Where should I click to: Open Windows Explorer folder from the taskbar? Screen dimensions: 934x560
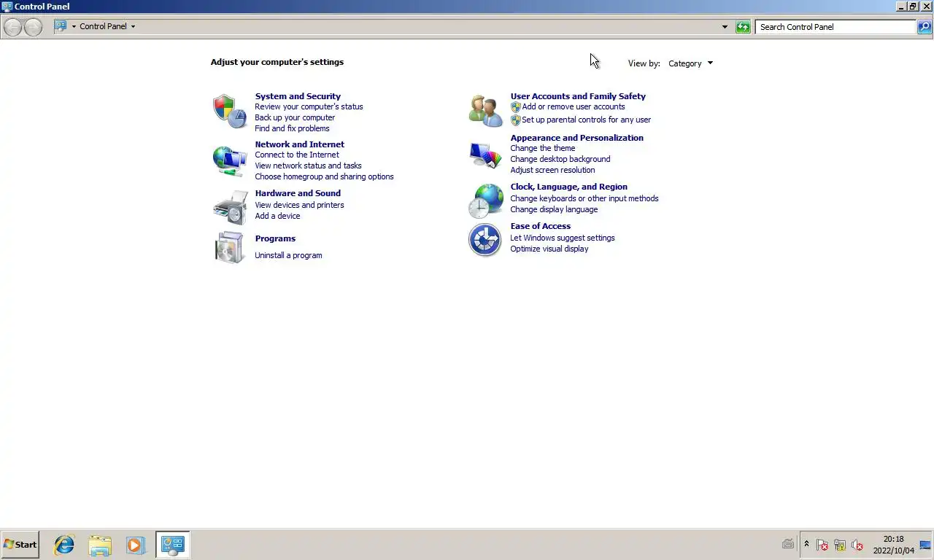(100, 545)
